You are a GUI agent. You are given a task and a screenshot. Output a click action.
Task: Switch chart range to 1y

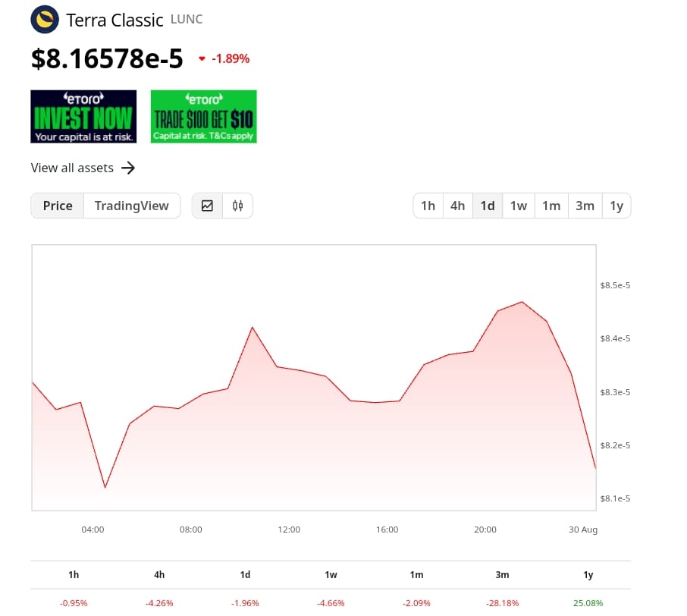(x=616, y=205)
